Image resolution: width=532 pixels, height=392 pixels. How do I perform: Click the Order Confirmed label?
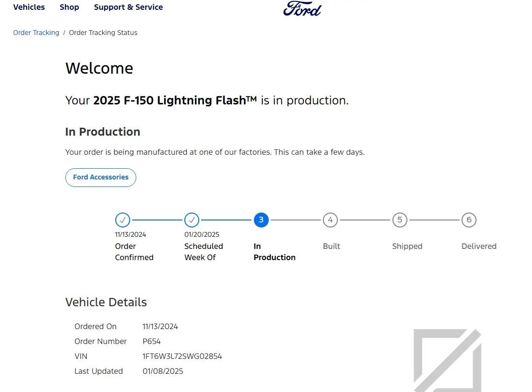[134, 252]
